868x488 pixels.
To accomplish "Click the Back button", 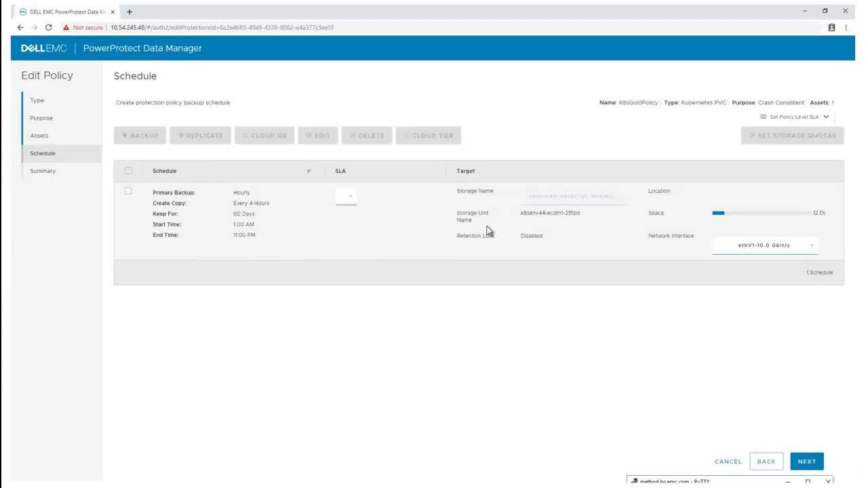I will coord(766,462).
